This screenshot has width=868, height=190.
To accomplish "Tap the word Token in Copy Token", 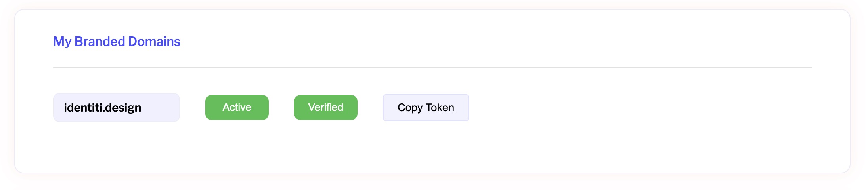I will 440,108.
